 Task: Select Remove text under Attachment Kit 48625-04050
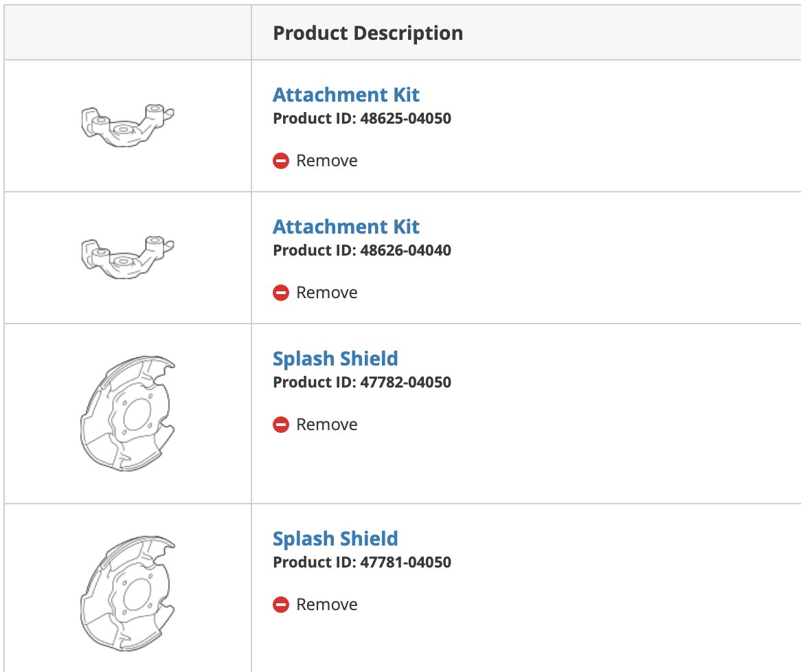point(327,161)
